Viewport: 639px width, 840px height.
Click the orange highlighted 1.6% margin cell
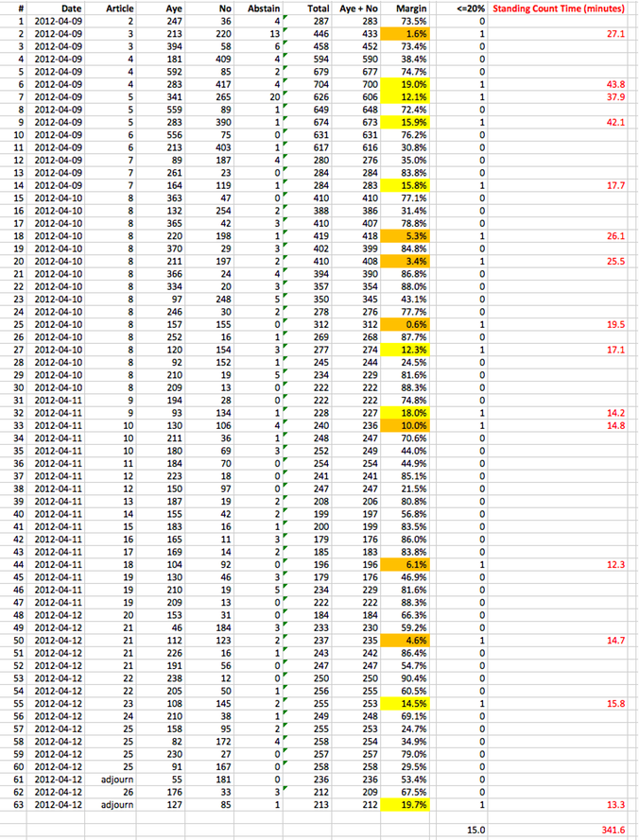coord(412,33)
